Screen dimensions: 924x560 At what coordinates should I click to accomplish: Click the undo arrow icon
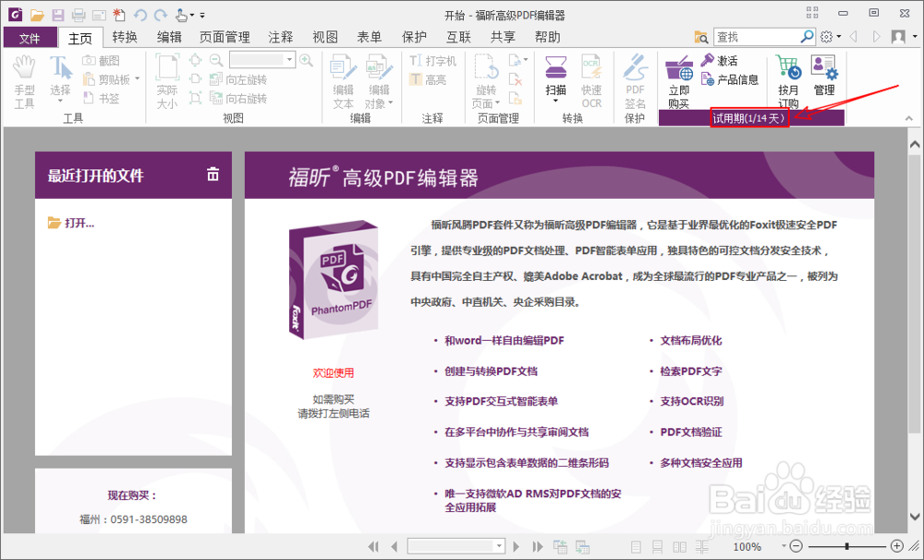(x=140, y=15)
